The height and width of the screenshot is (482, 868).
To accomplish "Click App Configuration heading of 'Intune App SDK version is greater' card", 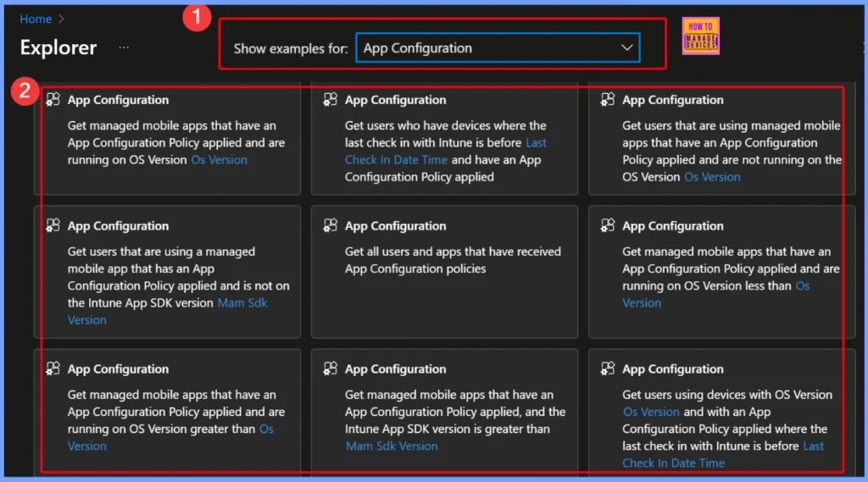I will (395, 369).
